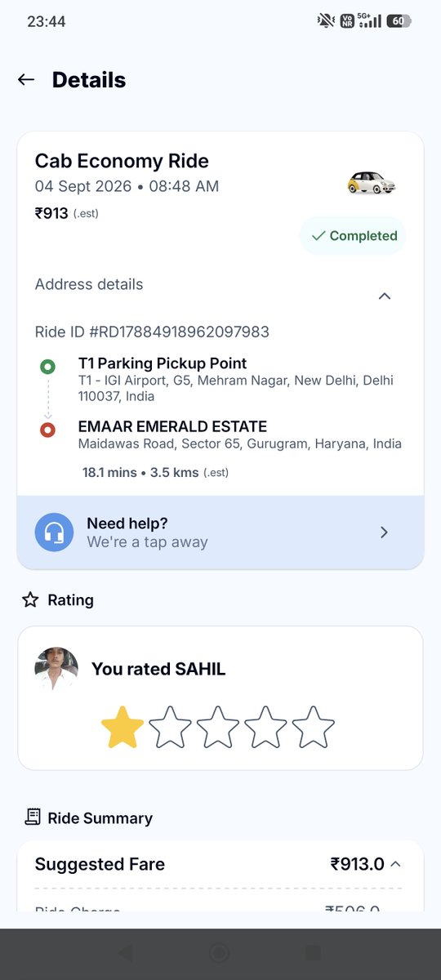The height and width of the screenshot is (980, 441).
Task: Tap the red drop location marker
Action: click(x=47, y=430)
